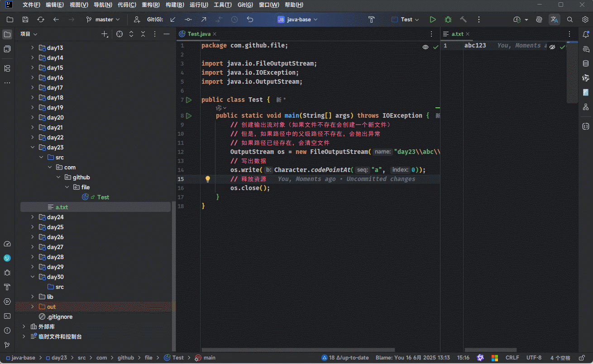Open Settings gear icon in top toolbar

click(585, 19)
